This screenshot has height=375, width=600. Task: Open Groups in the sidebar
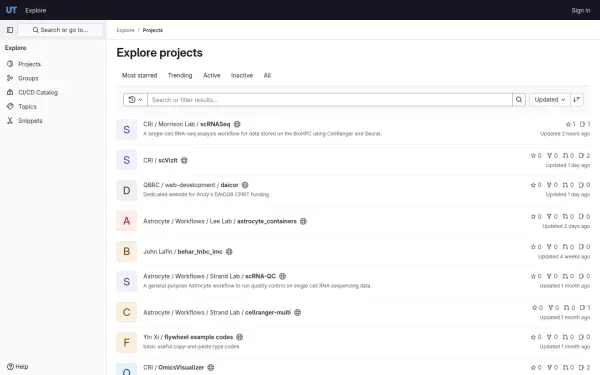click(x=28, y=78)
